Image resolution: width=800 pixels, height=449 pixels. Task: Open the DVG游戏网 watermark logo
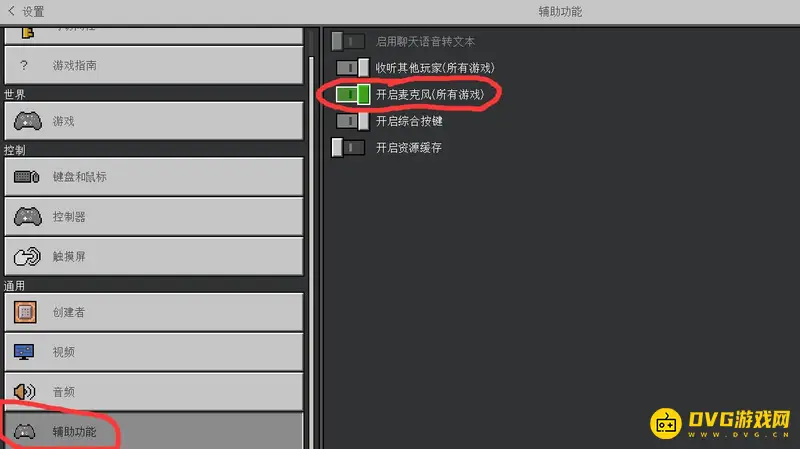(x=720, y=423)
